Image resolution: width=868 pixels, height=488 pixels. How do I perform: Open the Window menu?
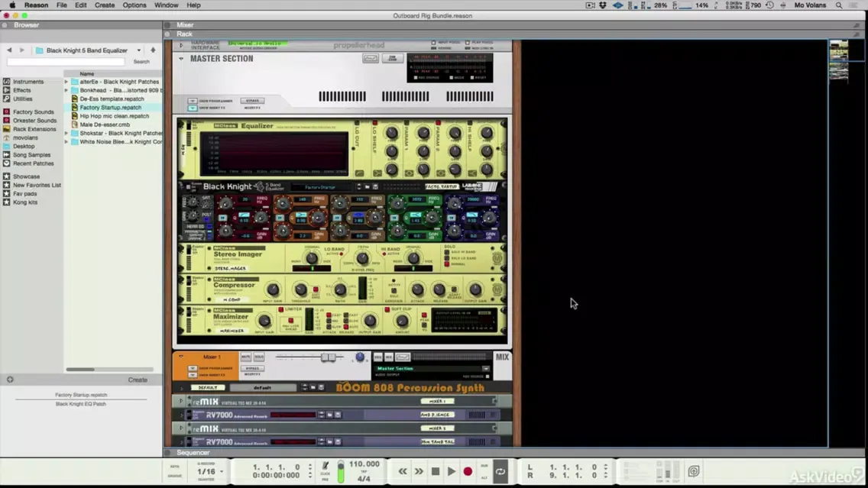(166, 5)
